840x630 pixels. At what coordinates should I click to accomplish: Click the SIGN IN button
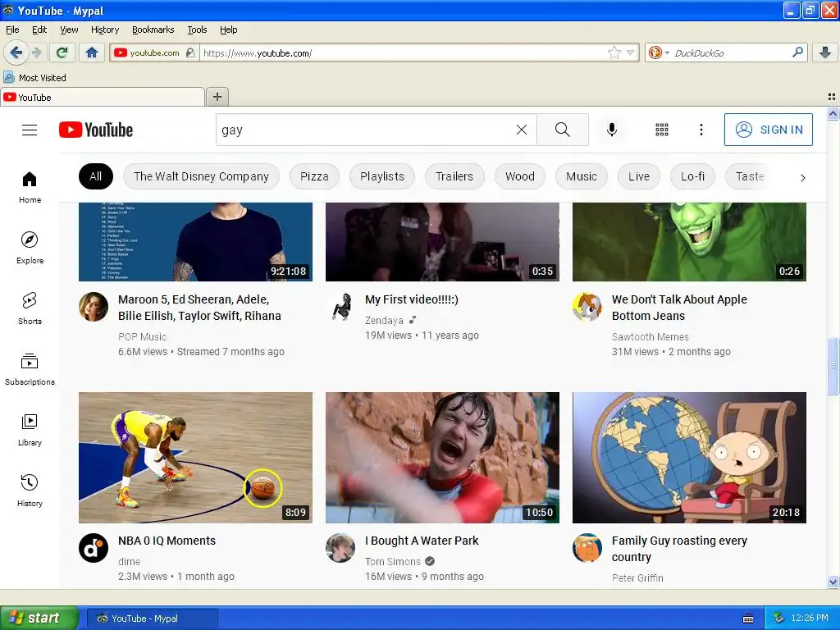pyautogui.click(x=768, y=130)
